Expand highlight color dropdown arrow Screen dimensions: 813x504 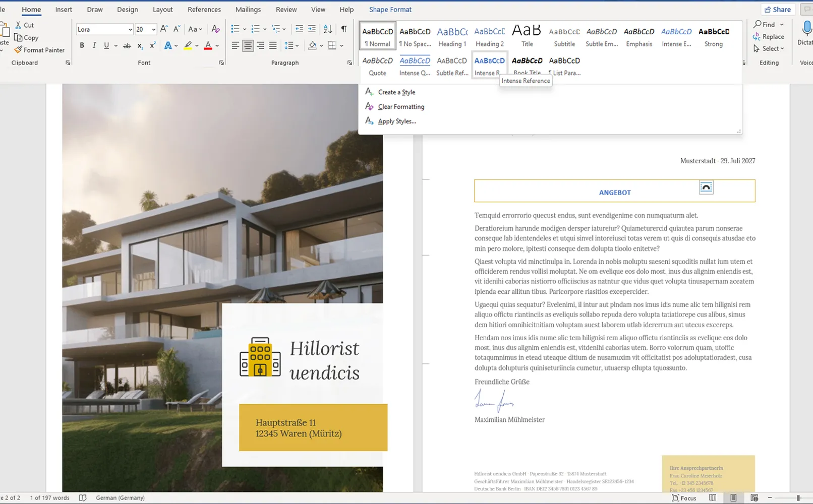click(197, 46)
